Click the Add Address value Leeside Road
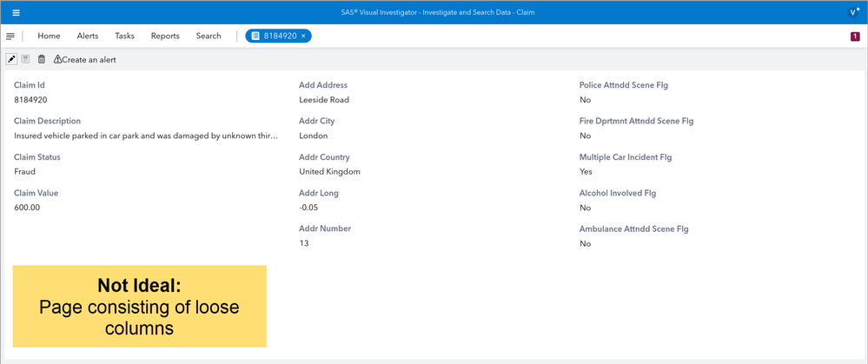This screenshot has height=364, width=868. [324, 100]
